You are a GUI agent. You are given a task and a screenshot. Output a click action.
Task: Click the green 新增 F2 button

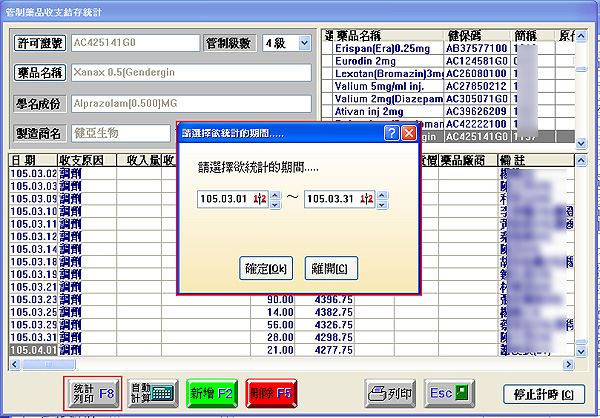[212, 393]
